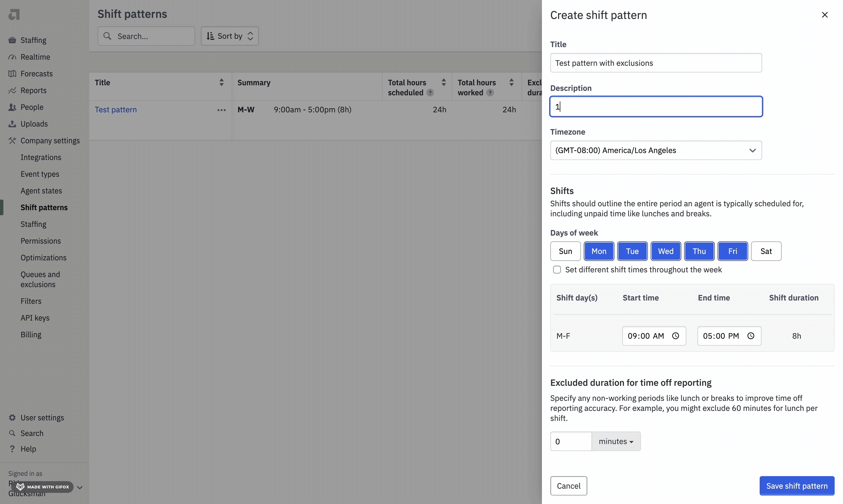Click the app logo in sidebar
843x504 pixels.
14,14
